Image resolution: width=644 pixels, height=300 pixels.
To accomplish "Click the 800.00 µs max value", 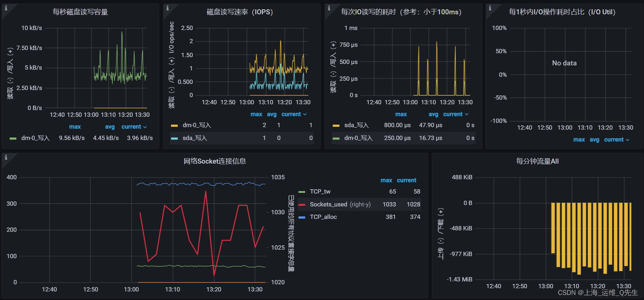I will point(397,125).
